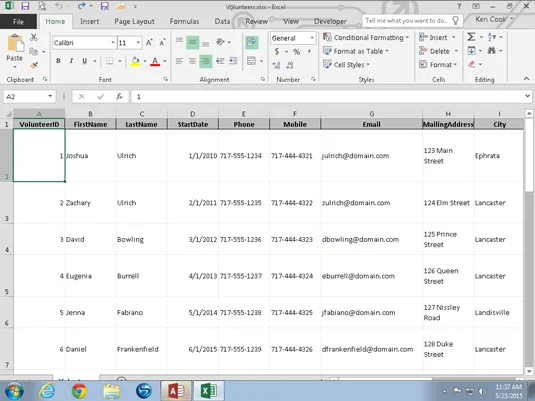This screenshot has width=535, height=401.
Task: Click the AutoSum sigma icon
Action: click(x=471, y=37)
